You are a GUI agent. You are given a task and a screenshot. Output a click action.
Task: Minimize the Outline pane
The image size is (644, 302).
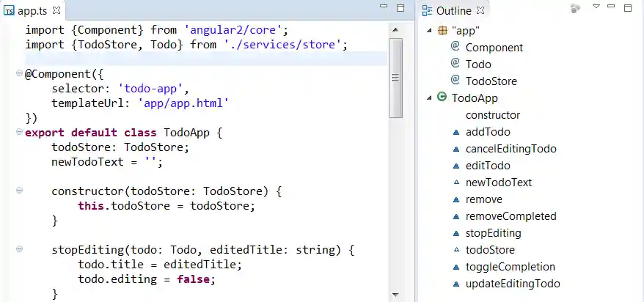[x=611, y=6]
